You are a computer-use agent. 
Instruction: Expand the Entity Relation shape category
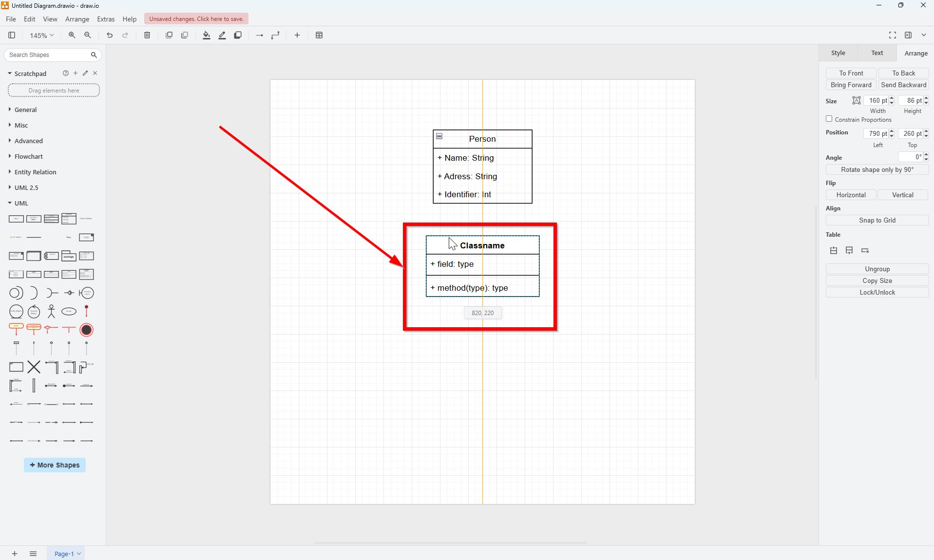click(x=35, y=172)
